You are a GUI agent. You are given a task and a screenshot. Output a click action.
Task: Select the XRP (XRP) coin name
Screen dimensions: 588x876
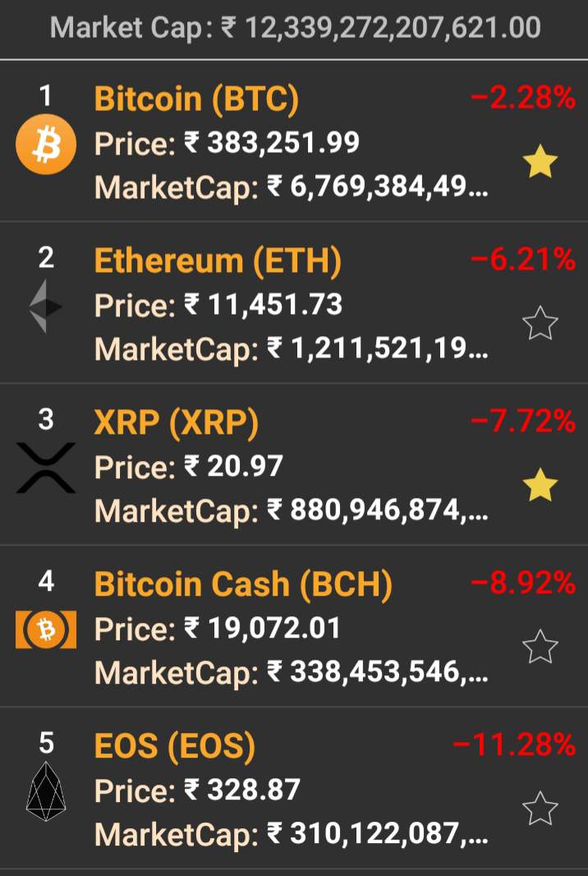(x=176, y=423)
